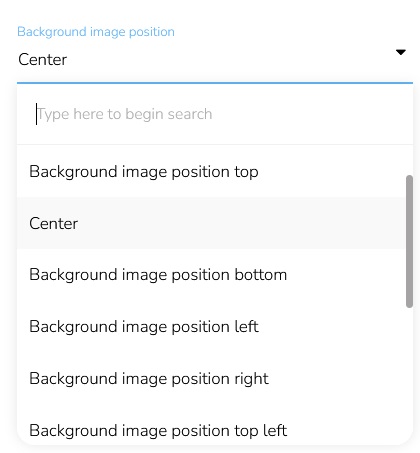Viewport: 420px width, 453px height.
Task: Set background position to top
Action: pos(211,171)
